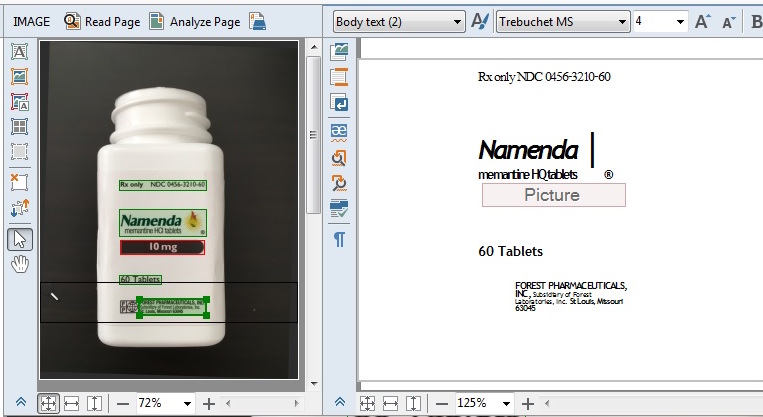The height and width of the screenshot is (417, 763).
Task: Click the increase font size icon
Action: (x=702, y=21)
